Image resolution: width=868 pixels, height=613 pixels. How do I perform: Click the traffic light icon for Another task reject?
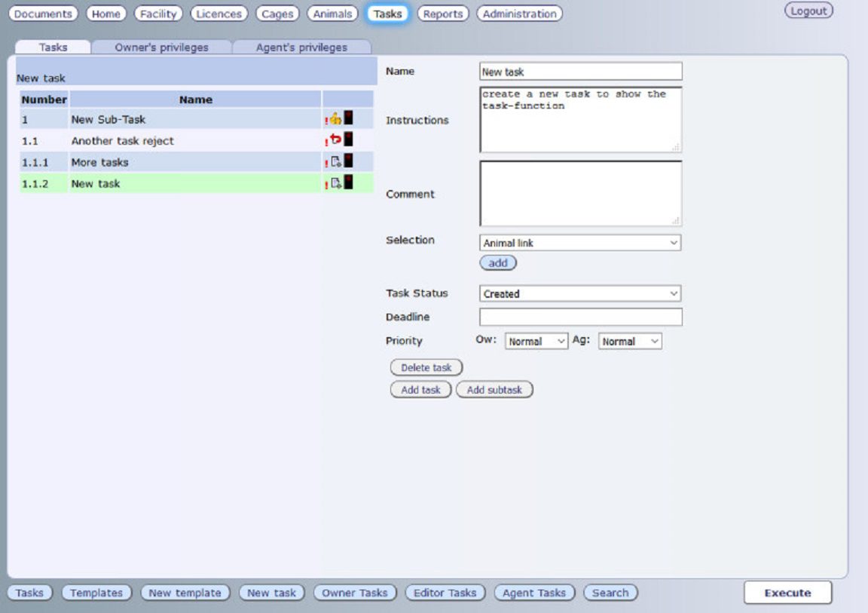[348, 139]
